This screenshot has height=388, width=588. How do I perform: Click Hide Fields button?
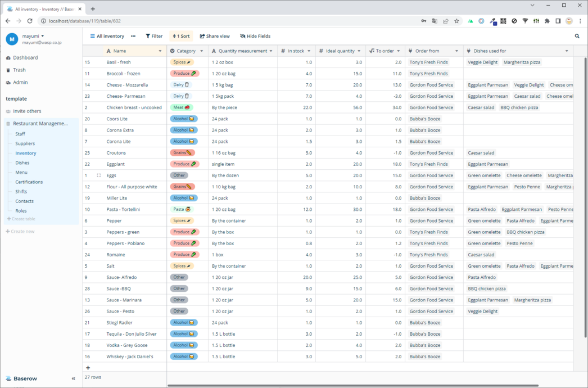[255, 36]
